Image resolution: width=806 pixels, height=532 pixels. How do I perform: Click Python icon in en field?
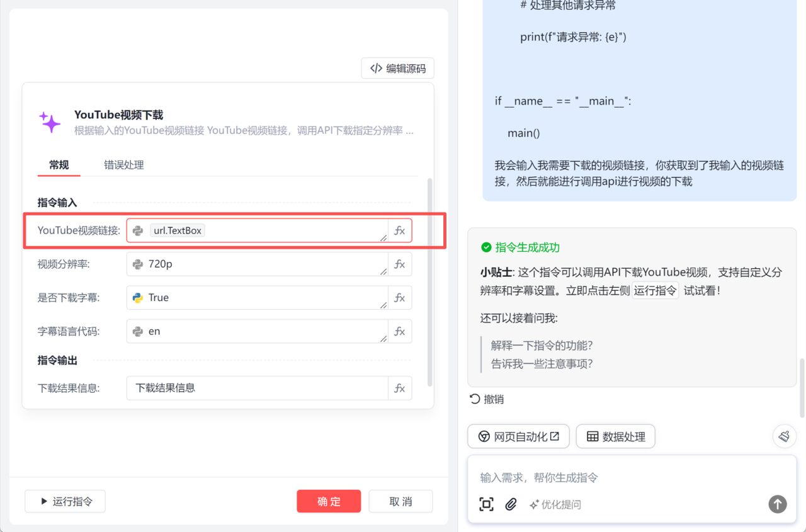coord(138,331)
